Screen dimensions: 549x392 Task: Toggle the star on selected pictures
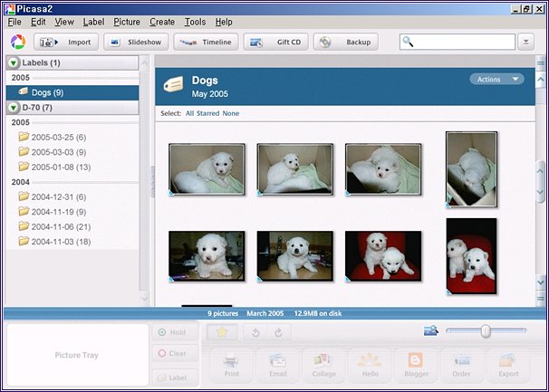tap(221, 332)
